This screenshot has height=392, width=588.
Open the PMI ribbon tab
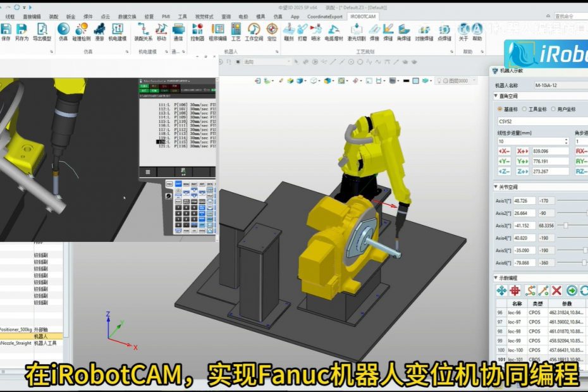tap(166, 16)
